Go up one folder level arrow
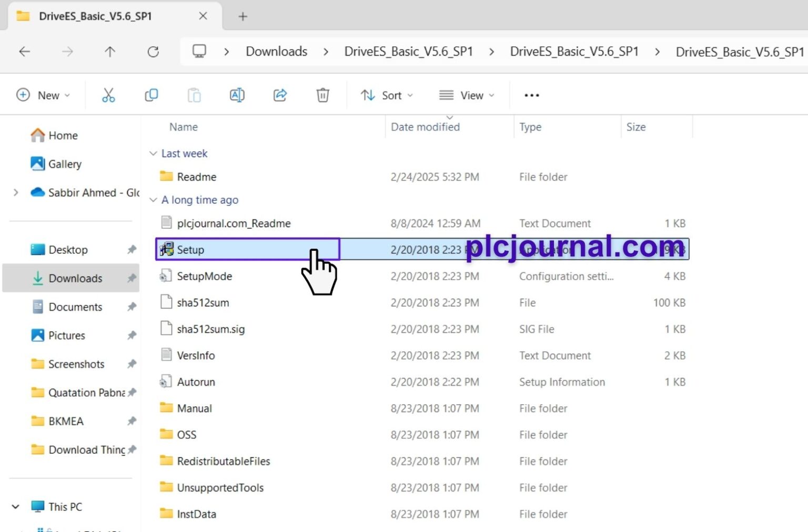This screenshot has height=532, width=808. point(109,52)
